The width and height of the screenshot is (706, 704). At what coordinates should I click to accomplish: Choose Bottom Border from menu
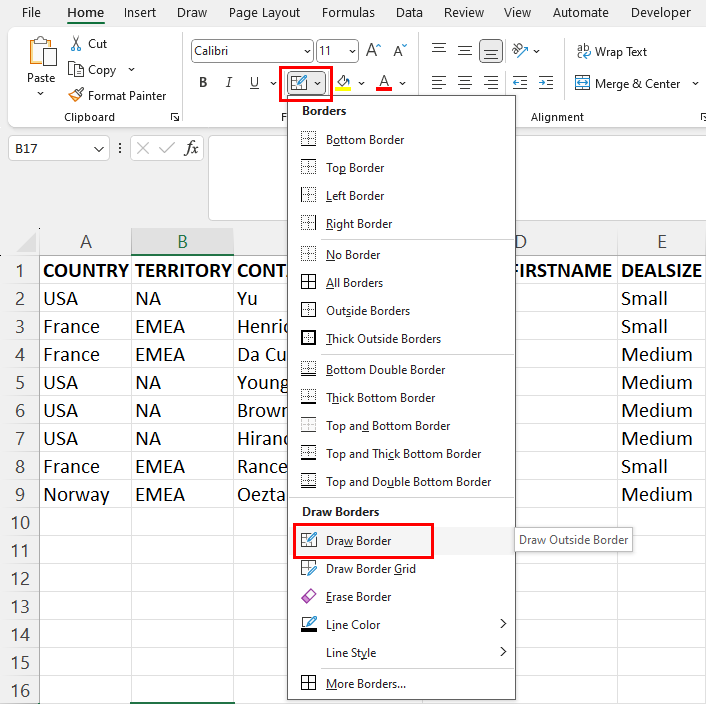[x=401, y=140]
